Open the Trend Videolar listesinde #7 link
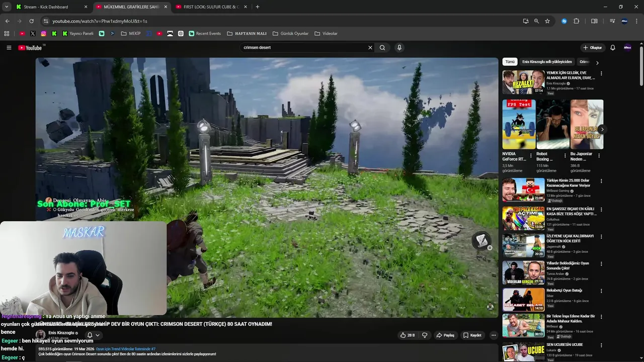 click(x=126, y=349)
